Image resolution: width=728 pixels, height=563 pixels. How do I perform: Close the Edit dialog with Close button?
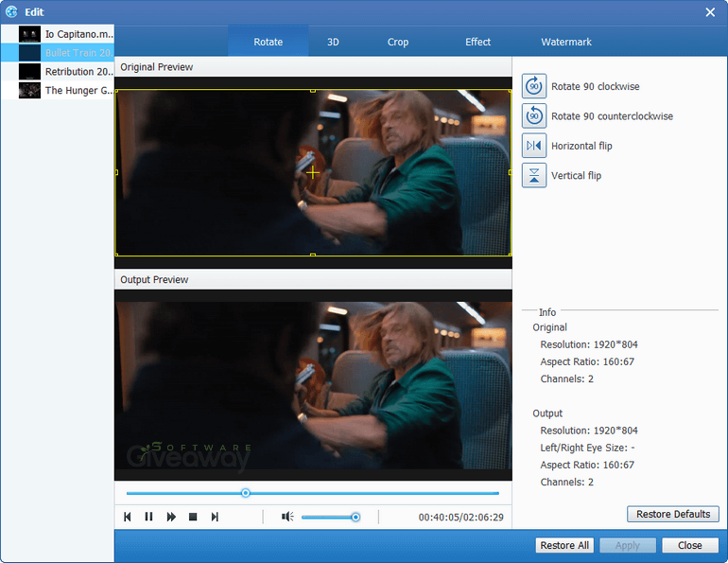pyautogui.click(x=689, y=545)
